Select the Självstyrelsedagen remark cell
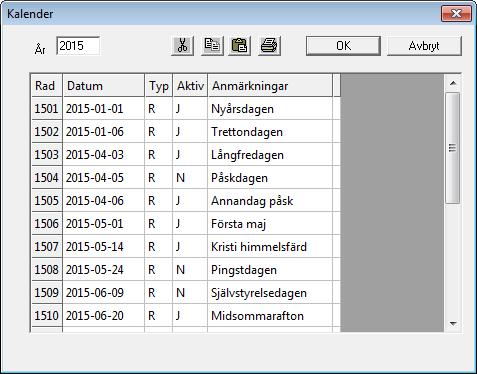The image size is (477, 374). (x=270, y=293)
